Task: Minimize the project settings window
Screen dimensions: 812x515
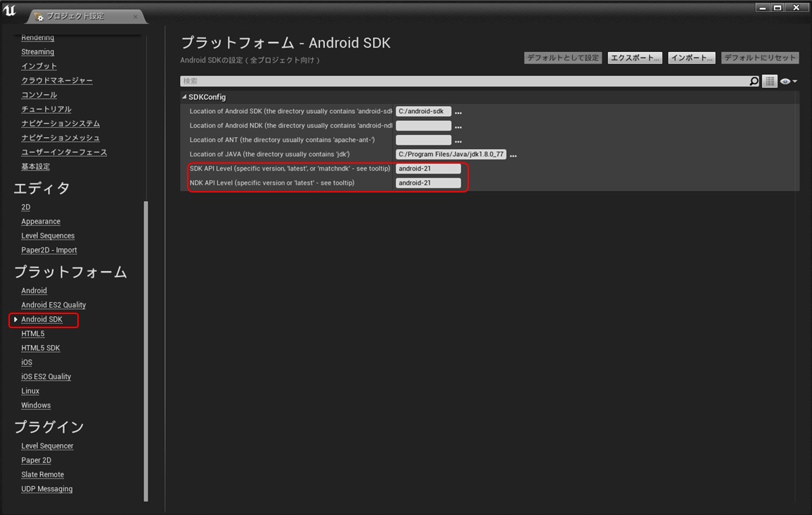Action: coord(762,7)
